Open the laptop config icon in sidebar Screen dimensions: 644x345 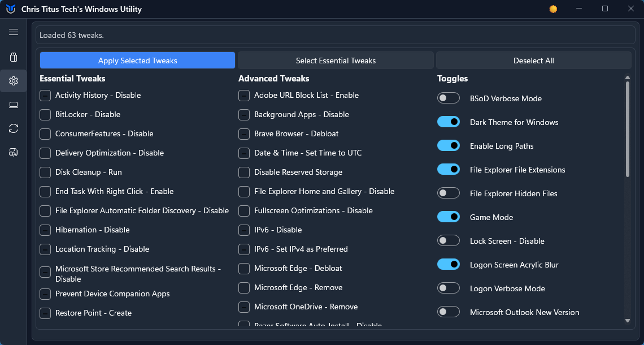pos(14,105)
